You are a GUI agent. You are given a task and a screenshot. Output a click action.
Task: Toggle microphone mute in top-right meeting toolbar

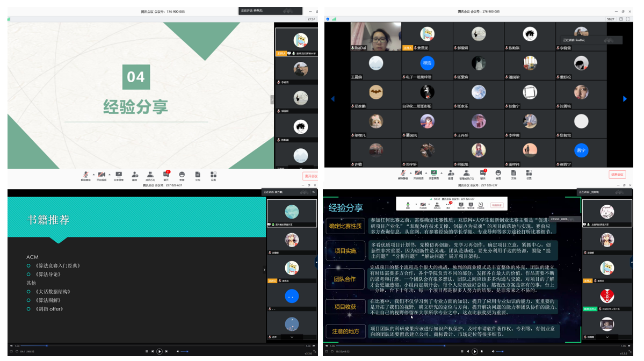[x=403, y=174]
